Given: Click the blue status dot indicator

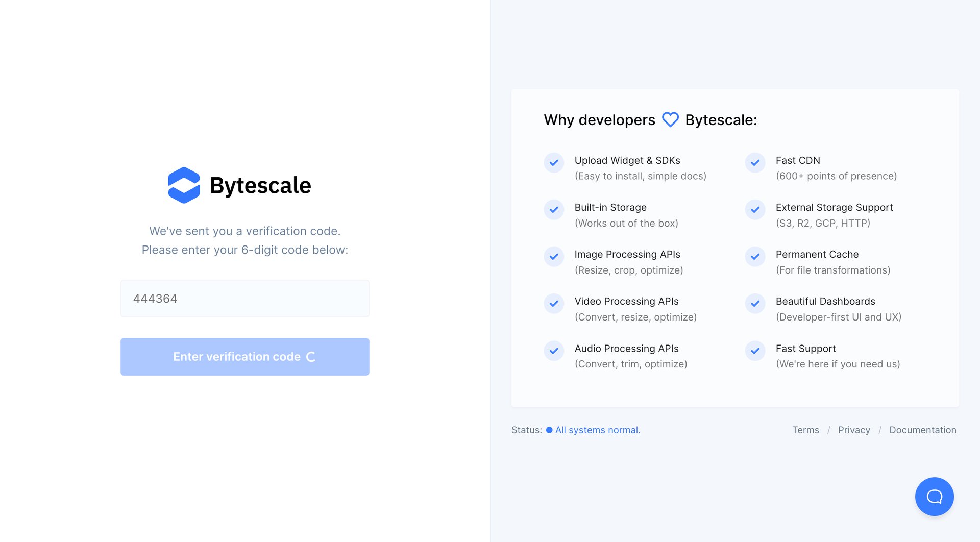Looking at the screenshot, I should [x=549, y=430].
